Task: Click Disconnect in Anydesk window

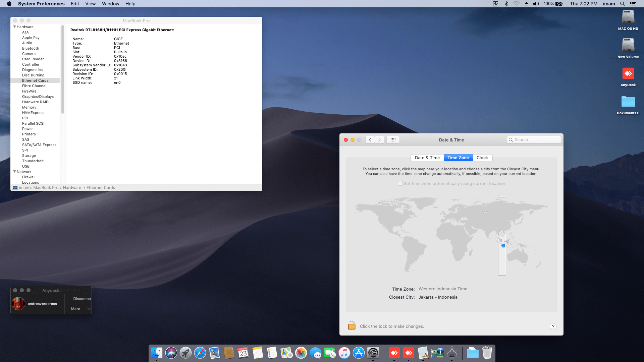Action: (x=82, y=299)
